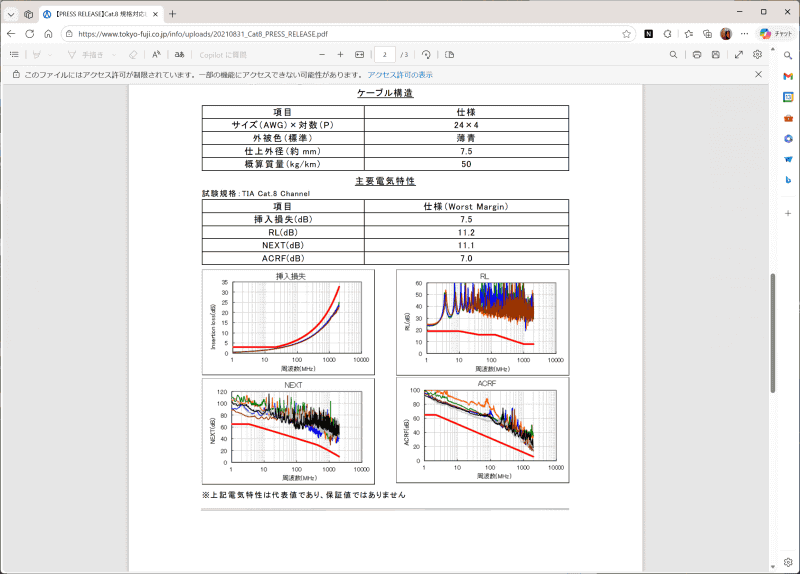
Task: Open the tab actions dropdown menu
Action: tap(11, 14)
